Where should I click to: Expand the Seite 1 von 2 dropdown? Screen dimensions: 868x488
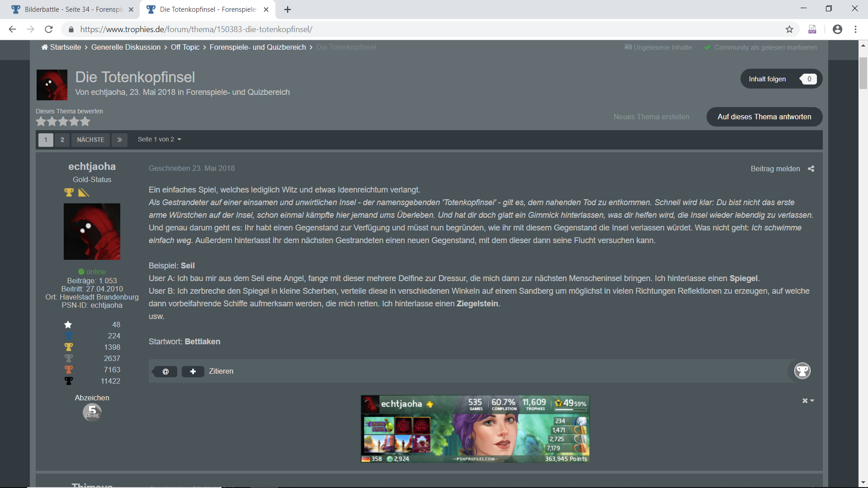coord(159,140)
